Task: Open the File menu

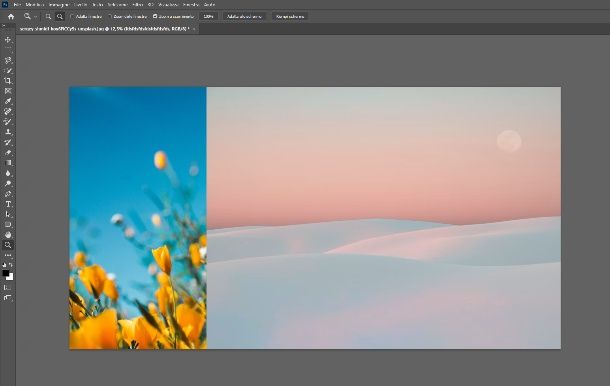Action: point(17,5)
